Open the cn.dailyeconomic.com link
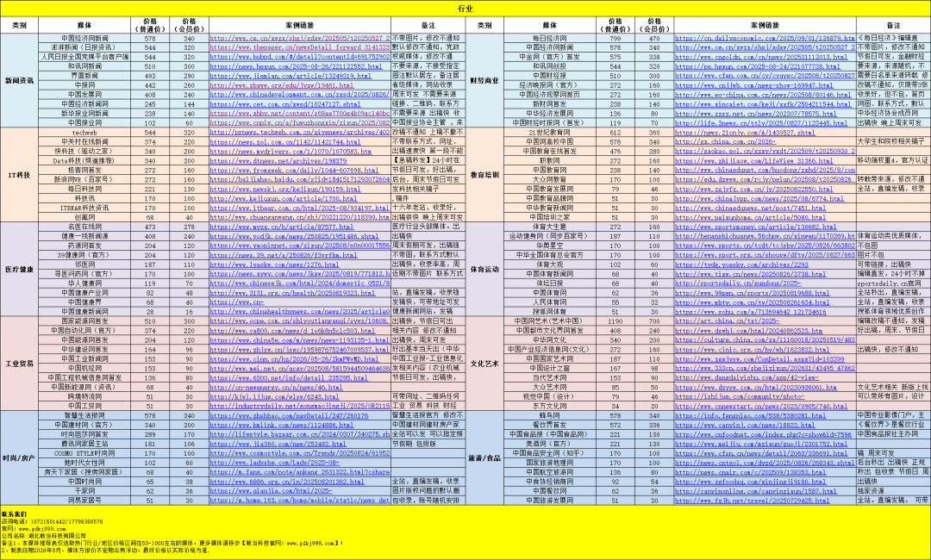Image resolution: width=931 pixels, height=560 pixels. click(765, 38)
